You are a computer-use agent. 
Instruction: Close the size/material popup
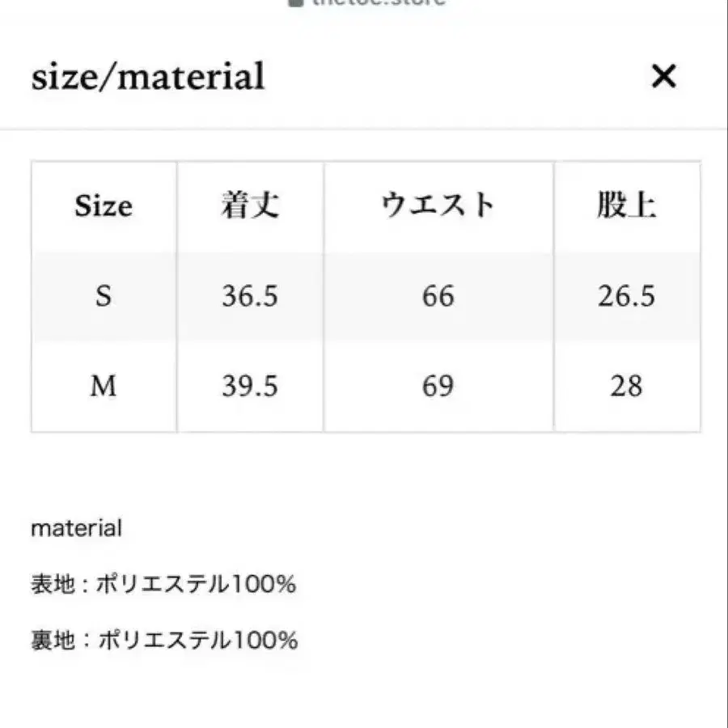663,78
